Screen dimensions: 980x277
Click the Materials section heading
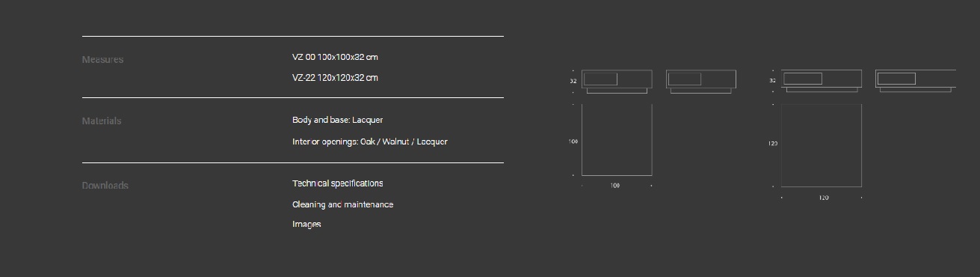click(101, 121)
